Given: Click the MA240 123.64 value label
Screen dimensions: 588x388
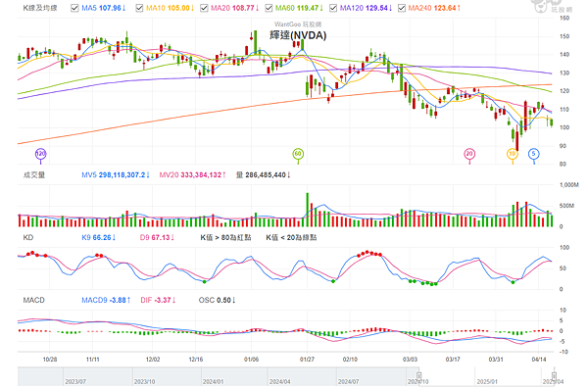Looking at the screenshot, I should click(x=434, y=8).
